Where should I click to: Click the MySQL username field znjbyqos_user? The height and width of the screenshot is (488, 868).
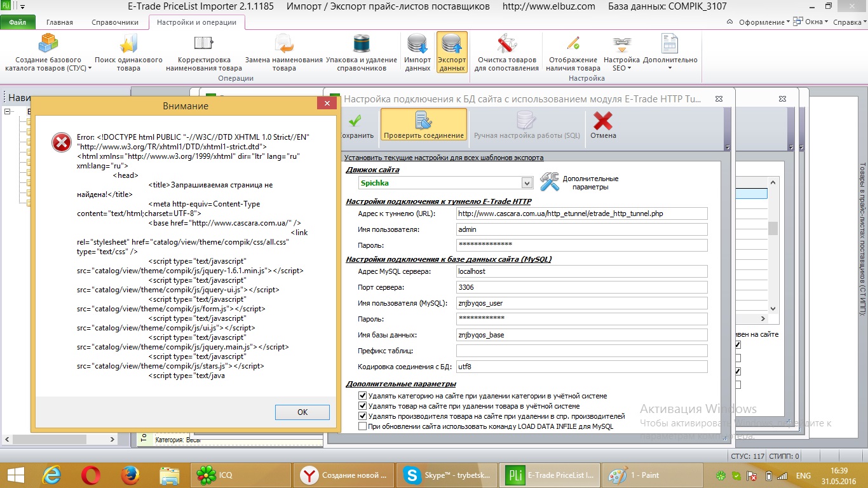click(x=581, y=303)
